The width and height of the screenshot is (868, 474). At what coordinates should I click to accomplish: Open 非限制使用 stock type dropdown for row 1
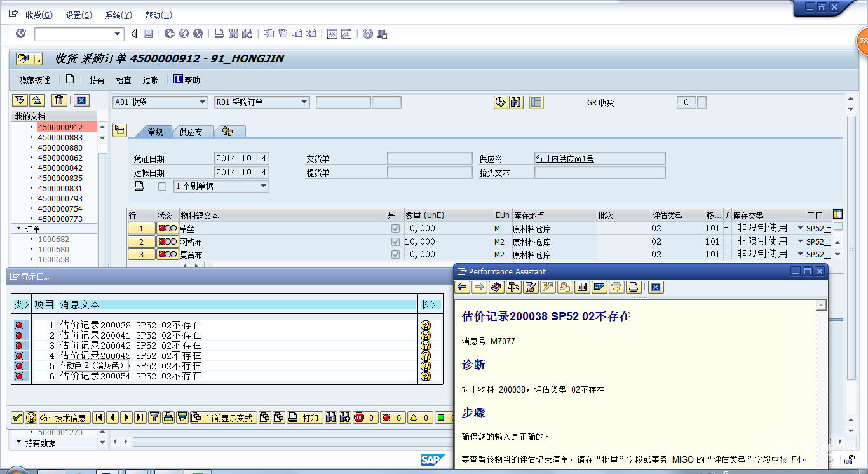800,228
